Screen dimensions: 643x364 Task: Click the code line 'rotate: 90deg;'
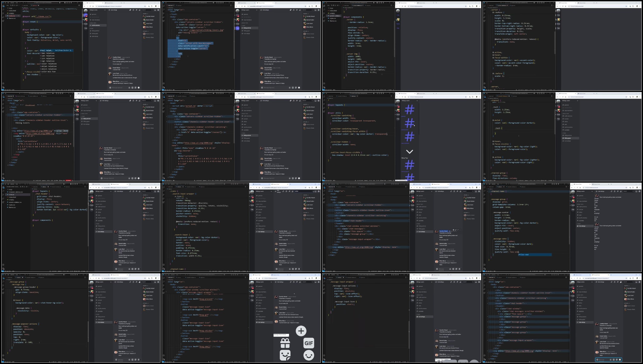tap(183, 200)
